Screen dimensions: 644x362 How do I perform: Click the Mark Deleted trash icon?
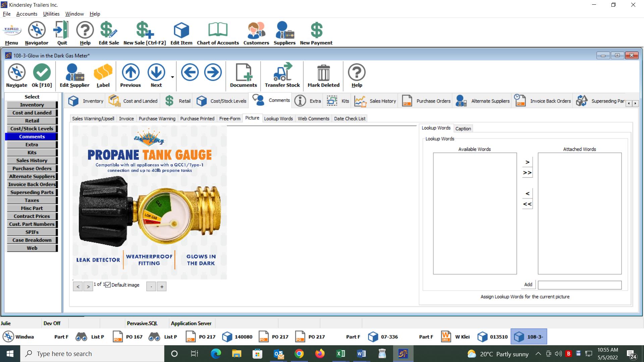pos(323,72)
